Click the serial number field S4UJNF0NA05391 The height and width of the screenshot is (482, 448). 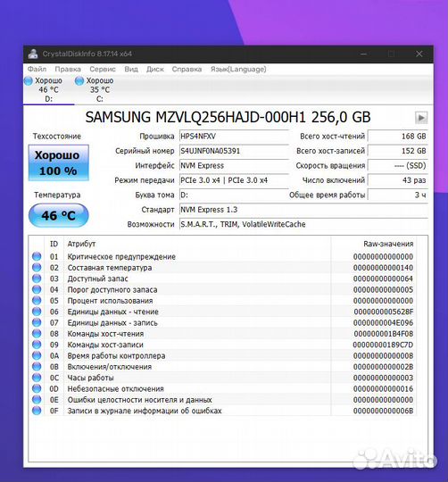pos(234,151)
